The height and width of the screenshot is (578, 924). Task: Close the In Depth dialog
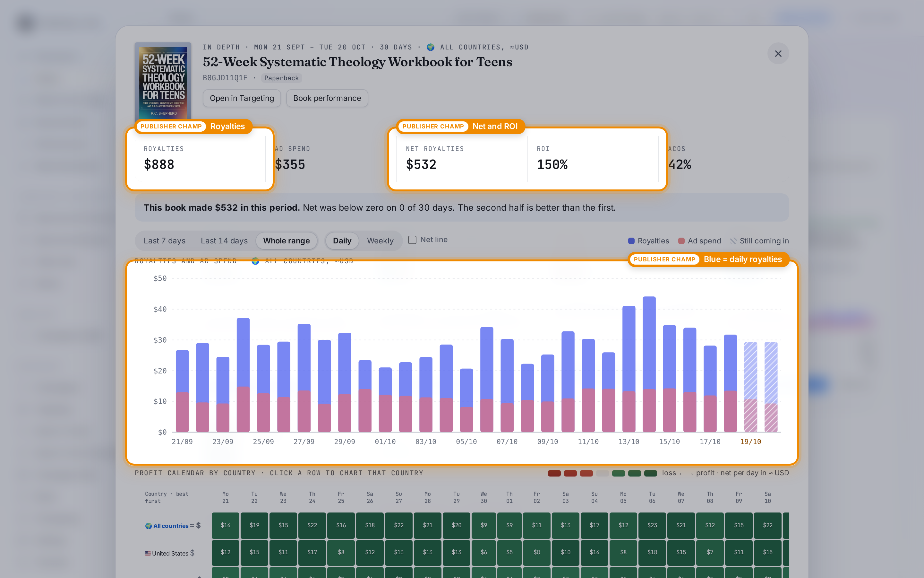[778, 54]
